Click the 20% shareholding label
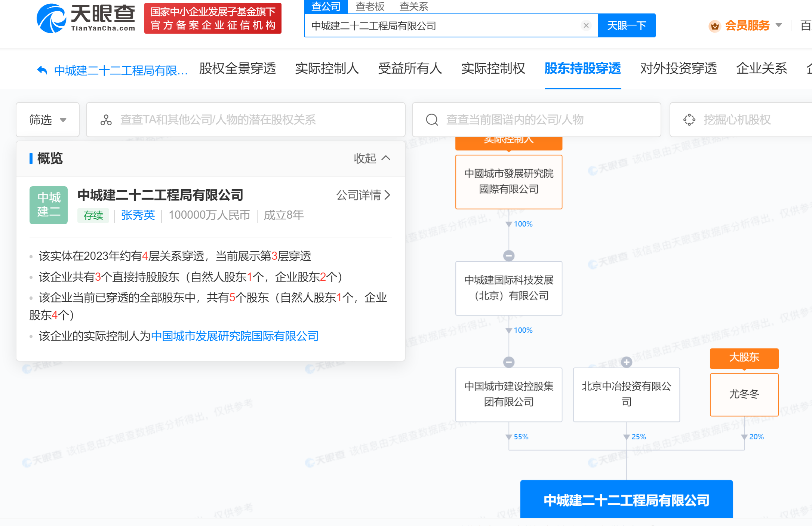Image resolution: width=812 pixels, height=526 pixels. click(x=757, y=436)
